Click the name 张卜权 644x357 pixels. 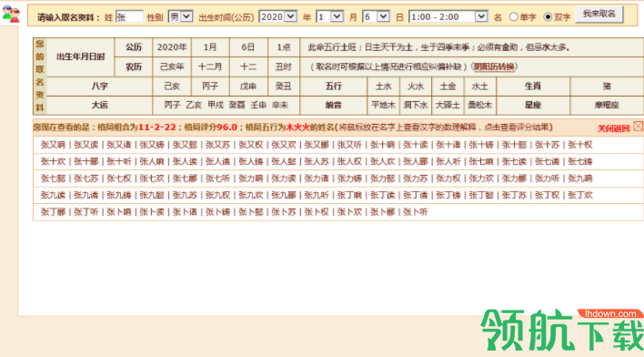[x=317, y=212]
